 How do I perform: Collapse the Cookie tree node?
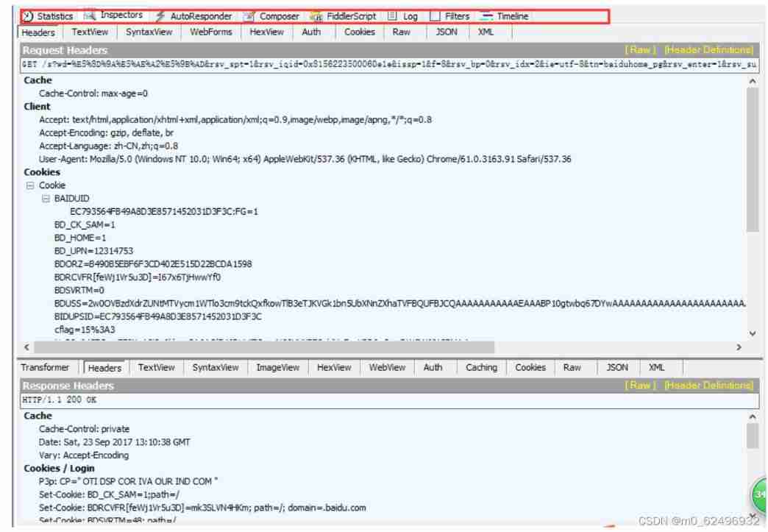point(30,185)
